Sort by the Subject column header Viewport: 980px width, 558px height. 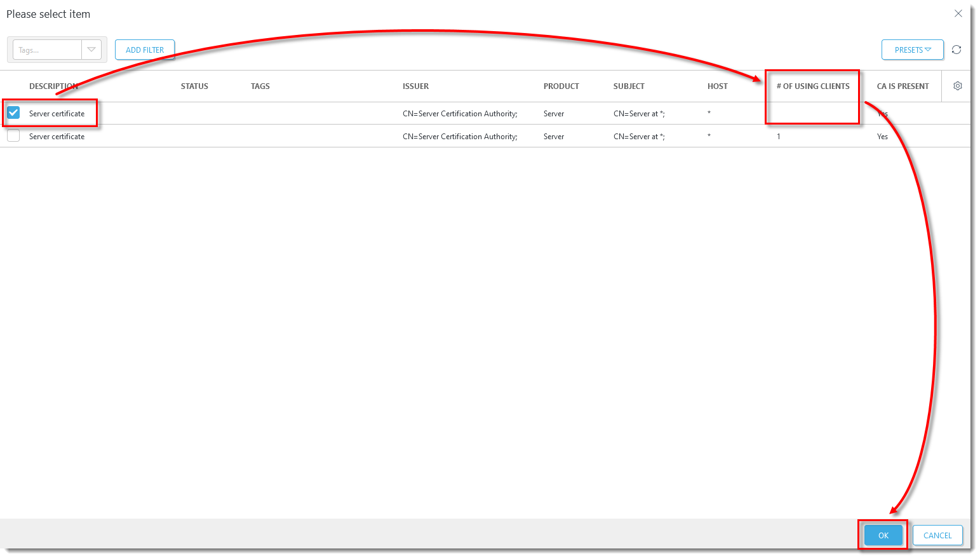point(629,86)
